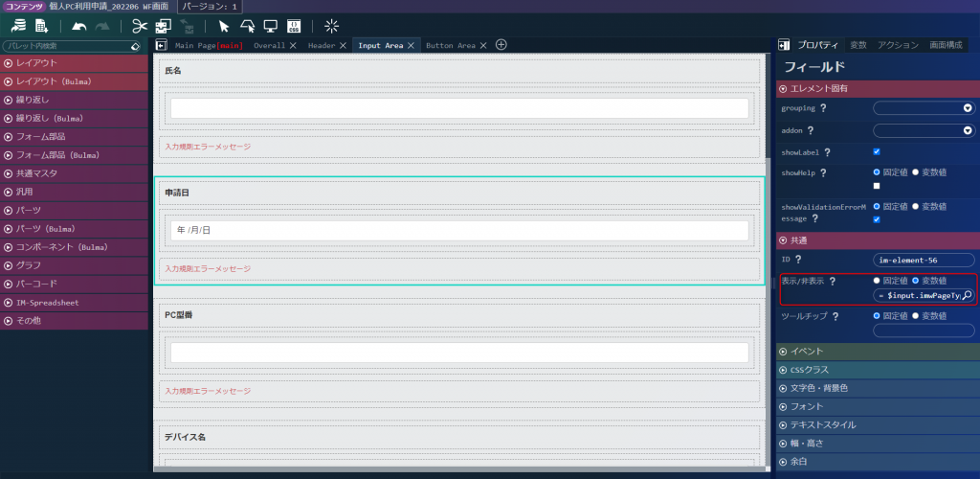Click the 申請日 date input field

(x=459, y=230)
